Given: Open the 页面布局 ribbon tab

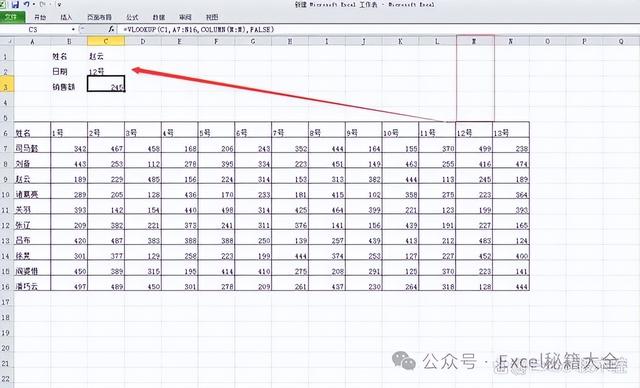Looking at the screenshot, I should point(99,17).
